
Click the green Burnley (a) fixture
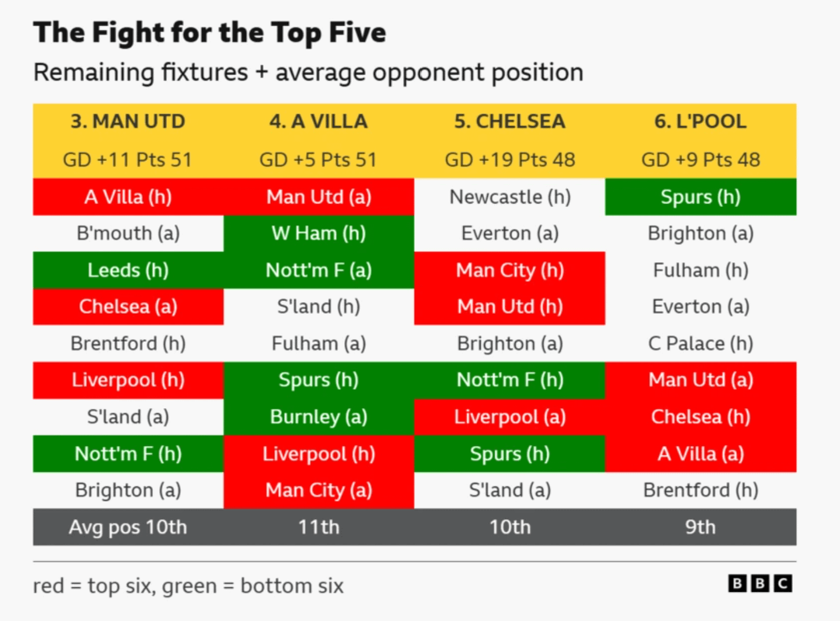[x=318, y=417]
